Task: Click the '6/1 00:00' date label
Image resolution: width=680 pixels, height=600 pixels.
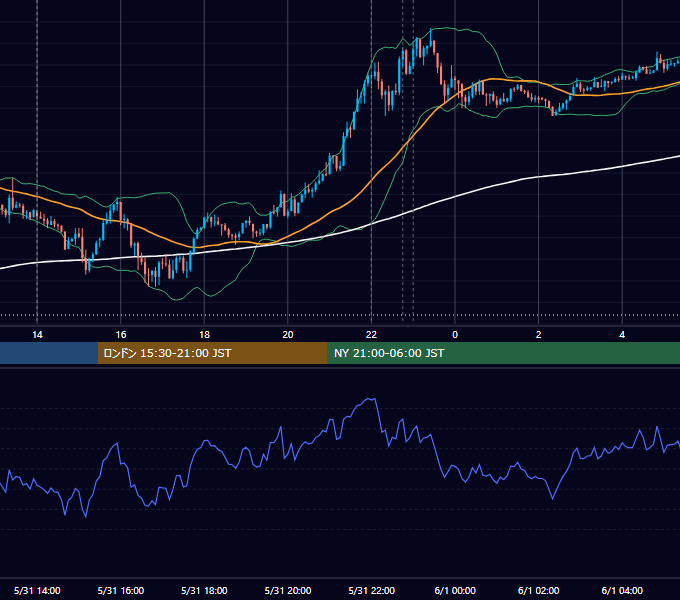Action: (x=455, y=590)
